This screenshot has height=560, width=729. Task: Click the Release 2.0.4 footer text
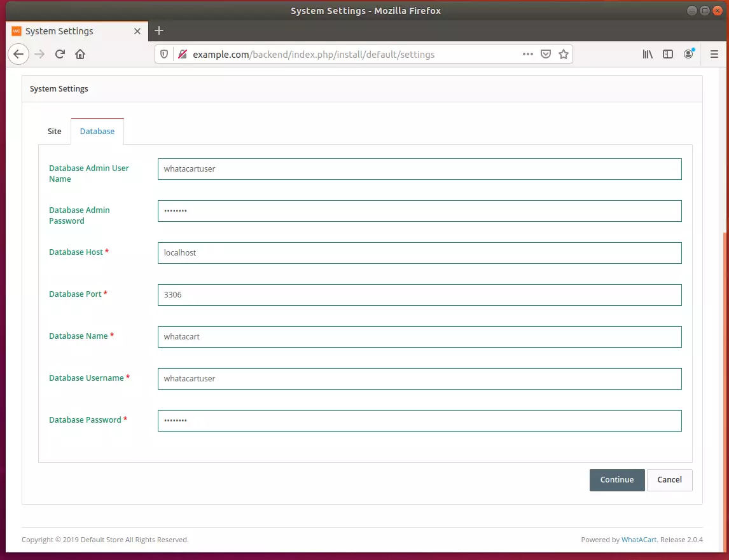(x=681, y=540)
